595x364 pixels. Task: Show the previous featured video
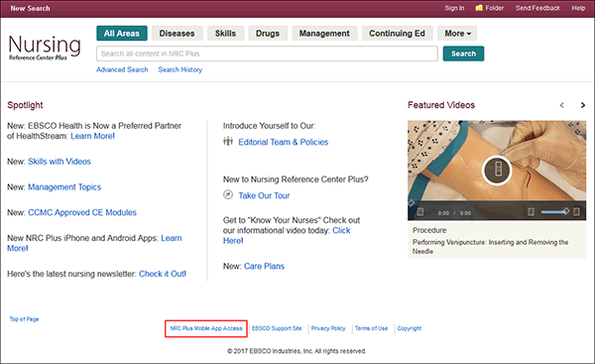[562, 105]
